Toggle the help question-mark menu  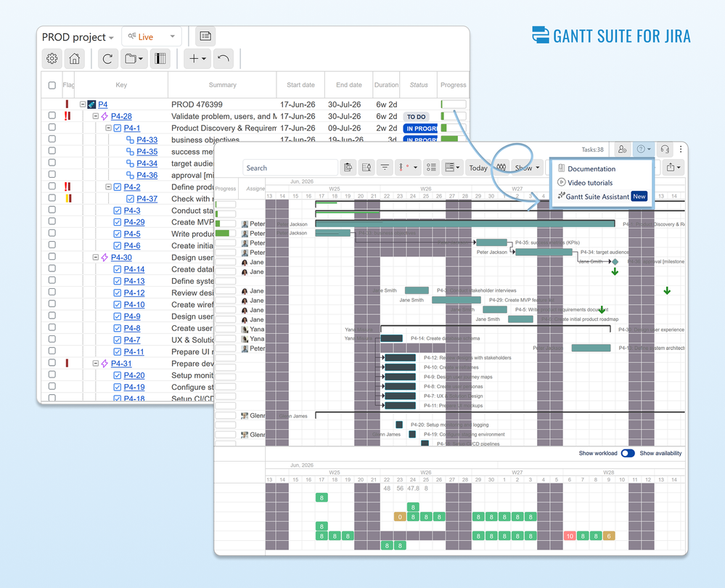coord(644,149)
